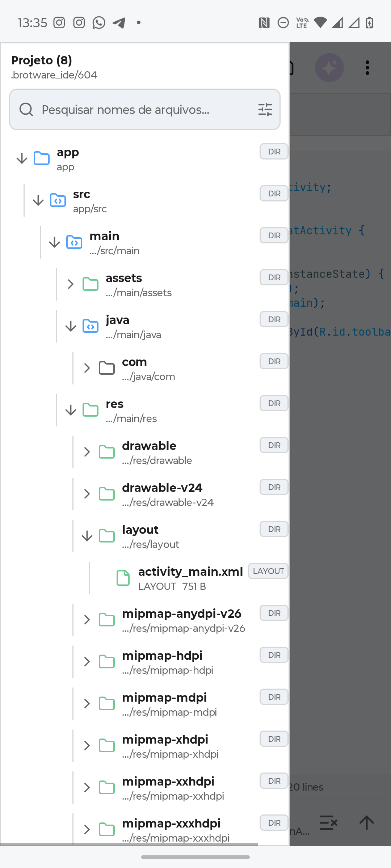Click the scroll-to-top arrow icon
This screenshot has width=391, height=868.
[x=366, y=823]
